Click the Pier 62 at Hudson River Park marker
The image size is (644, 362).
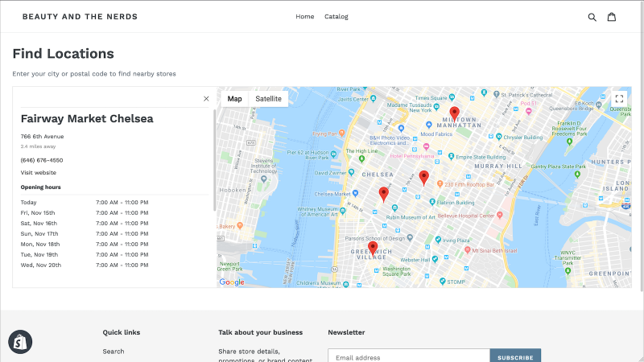tap(333, 154)
